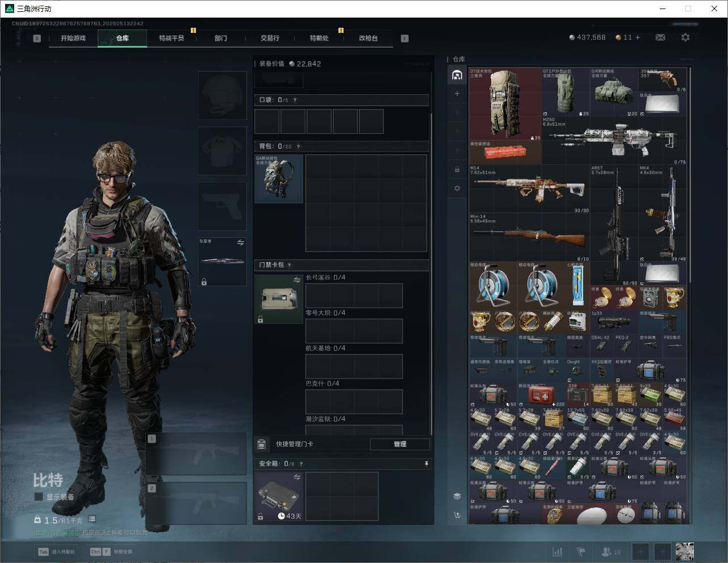728x563 pixels.
Task: Click the empty pistol slot
Action: click(x=222, y=206)
